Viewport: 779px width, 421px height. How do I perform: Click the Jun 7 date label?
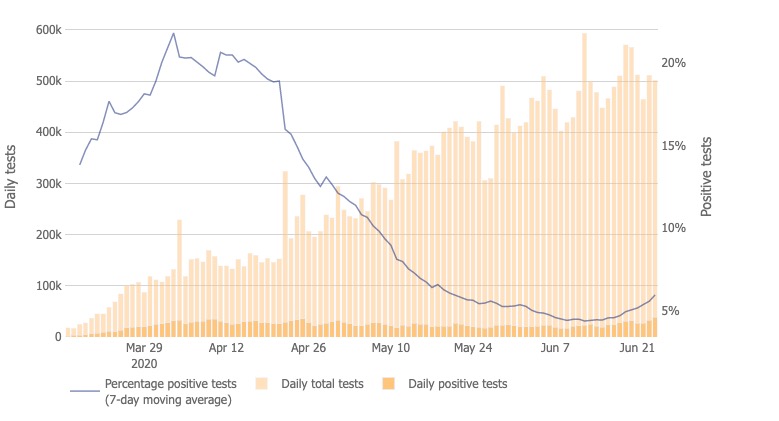555,349
